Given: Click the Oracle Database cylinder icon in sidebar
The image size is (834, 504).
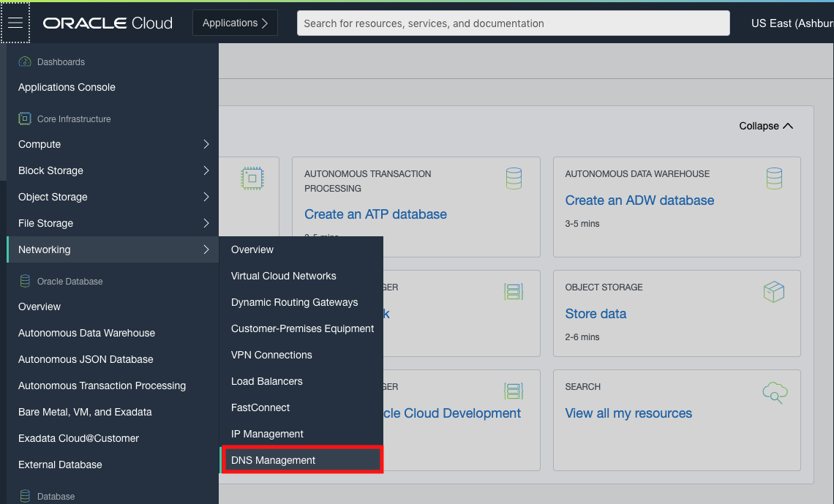Looking at the screenshot, I should (25, 281).
